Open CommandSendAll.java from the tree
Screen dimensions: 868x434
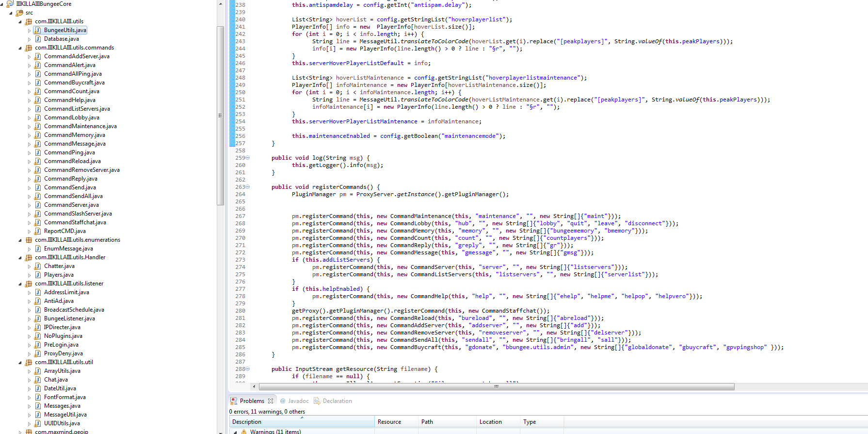[x=73, y=196]
